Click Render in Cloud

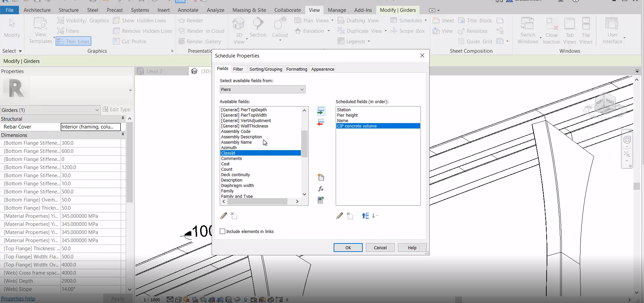point(201,31)
